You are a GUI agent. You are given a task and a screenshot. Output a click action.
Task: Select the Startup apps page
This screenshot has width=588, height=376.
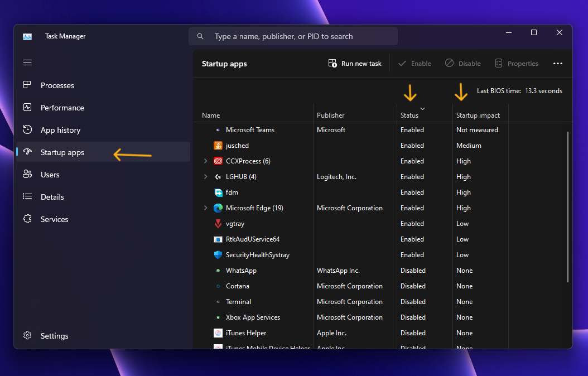103,152
